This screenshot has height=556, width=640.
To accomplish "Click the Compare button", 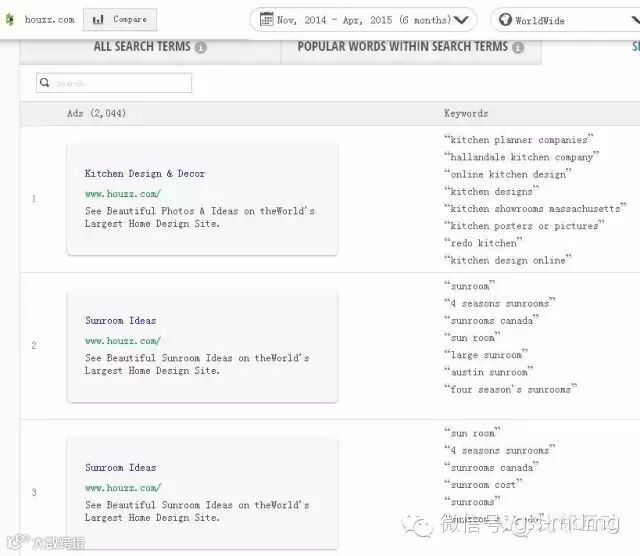I will coord(120,19).
